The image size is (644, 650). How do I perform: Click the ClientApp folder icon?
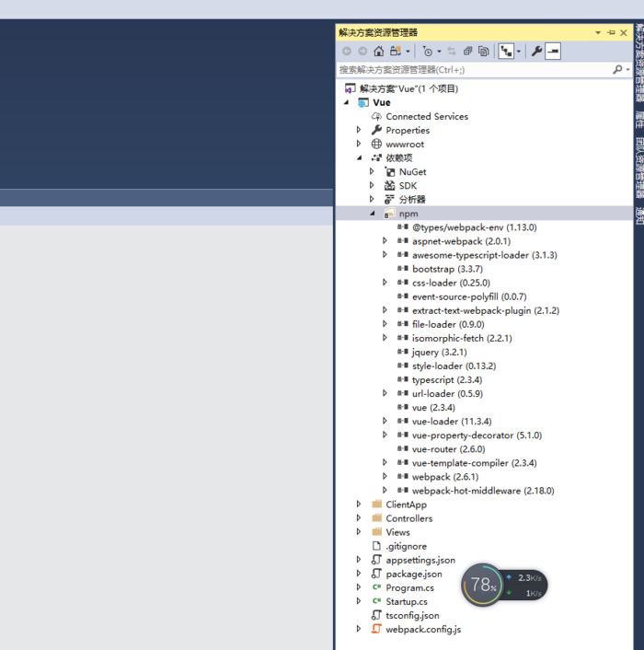point(376,505)
